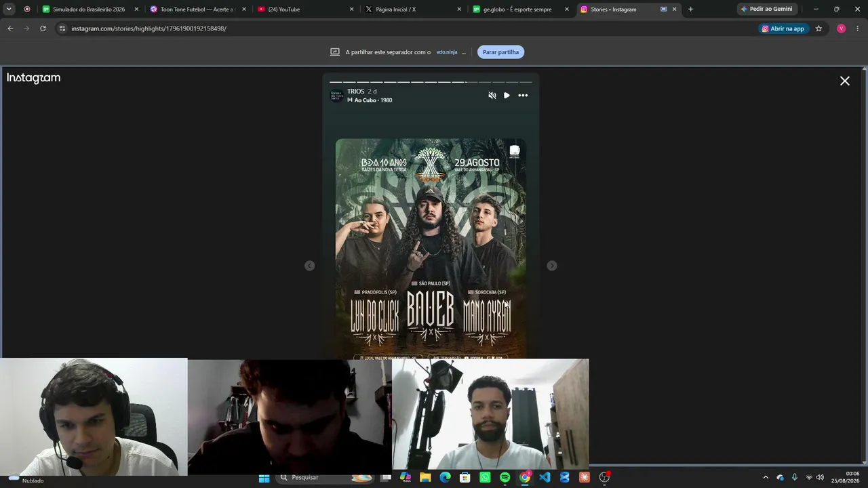Click the taskbar Pesquisar search box

click(x=325, y=478)
